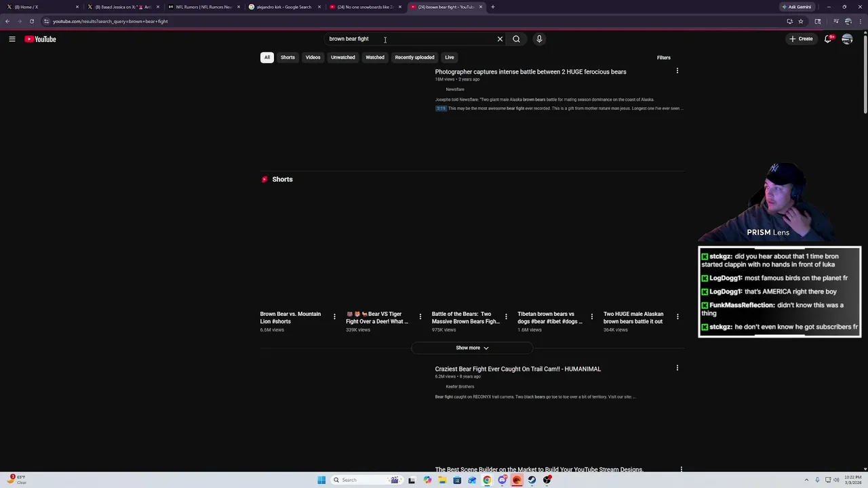The width and height of the screenshot is (868, 488).
Task: Open YouTube notifications bell
Action: (828, 39)
